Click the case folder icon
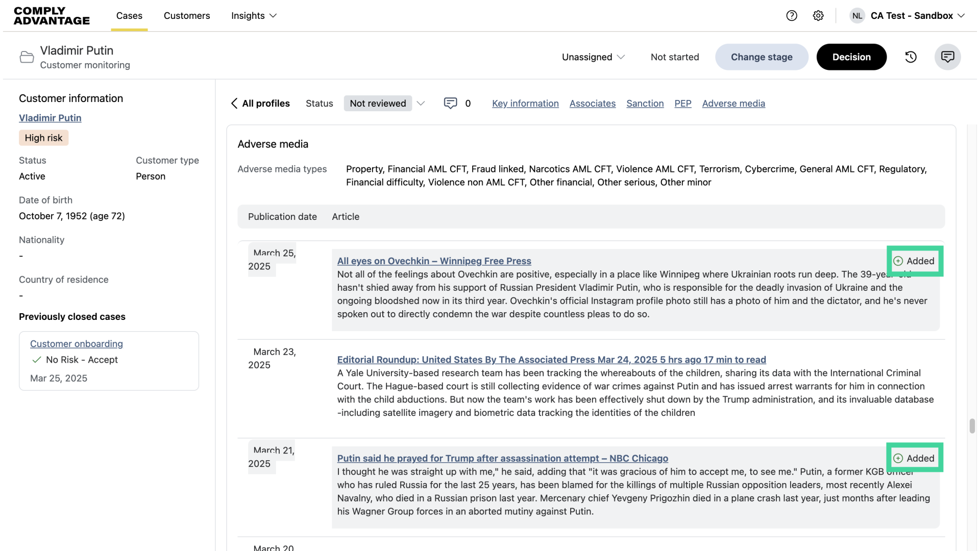 pos(27,57)
